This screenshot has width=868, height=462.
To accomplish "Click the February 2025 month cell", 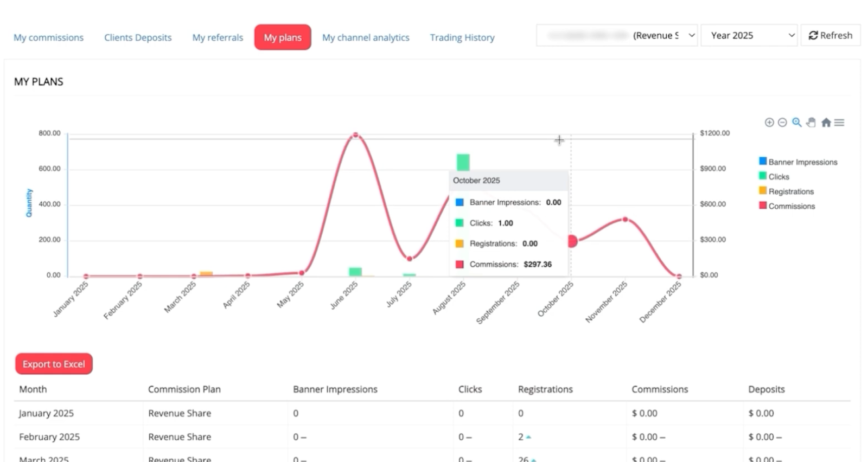I will [49, 437].
